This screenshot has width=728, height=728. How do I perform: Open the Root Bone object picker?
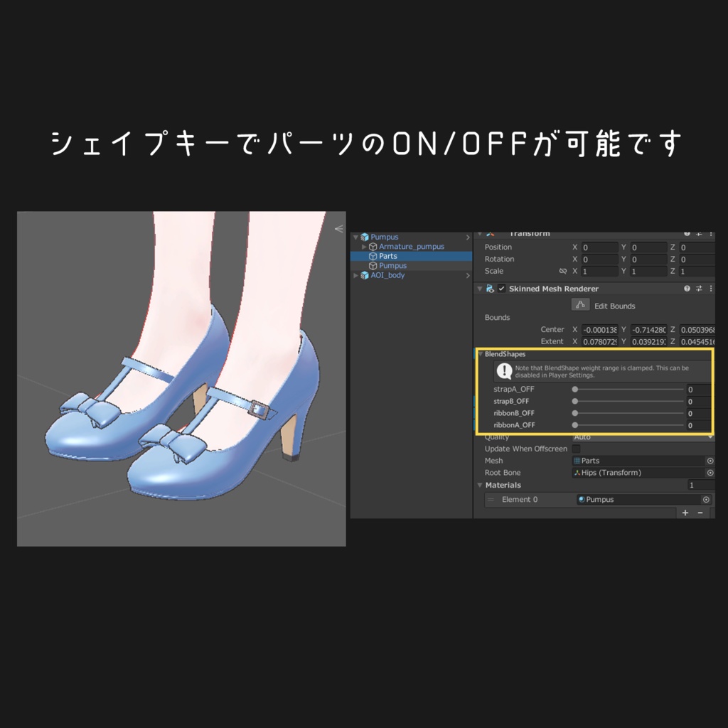pos(710,473)
